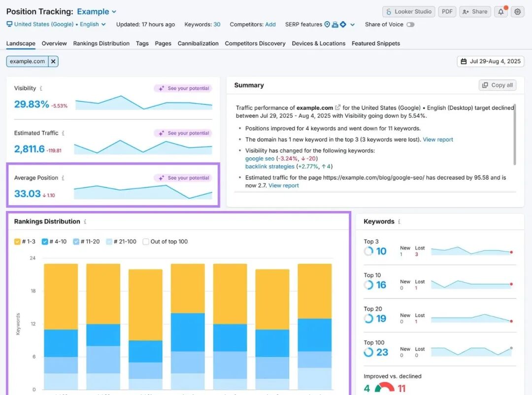Switch to the Landscape tab

[x=21, y=43]
